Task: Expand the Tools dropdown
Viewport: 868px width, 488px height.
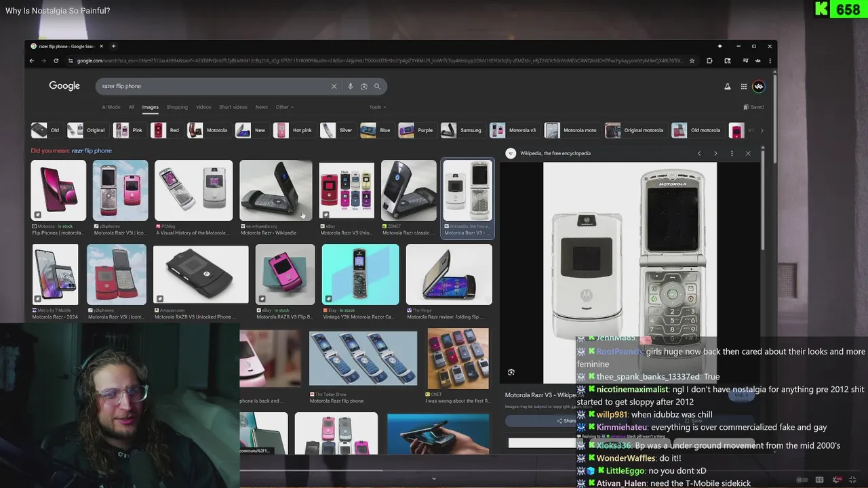Action: tap(378, 107)
